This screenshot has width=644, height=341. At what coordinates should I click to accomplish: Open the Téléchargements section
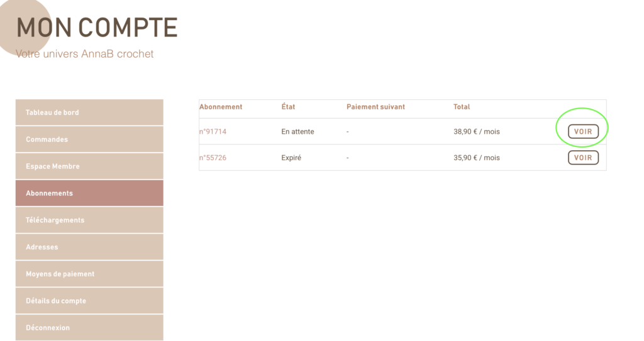coord(89,220)
